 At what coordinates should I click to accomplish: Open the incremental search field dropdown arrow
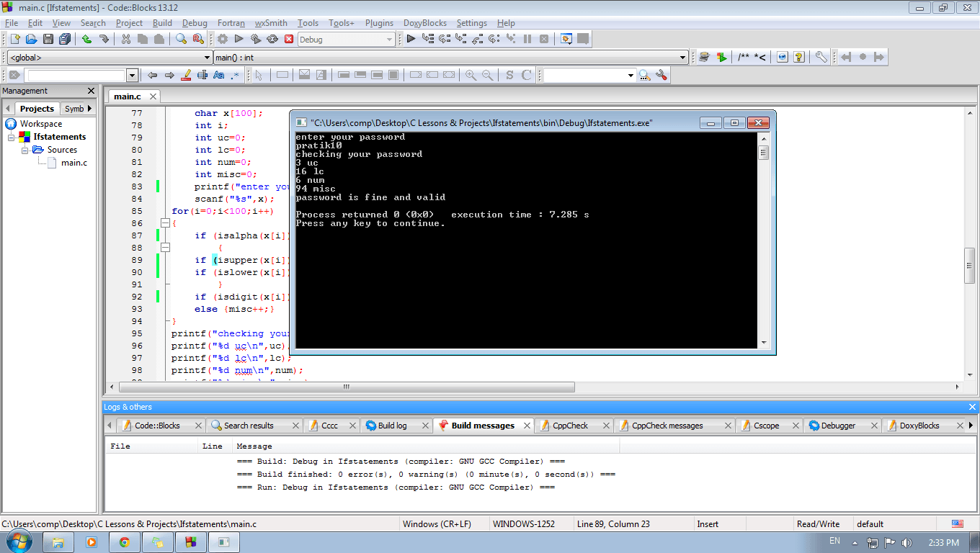[132, 75]
